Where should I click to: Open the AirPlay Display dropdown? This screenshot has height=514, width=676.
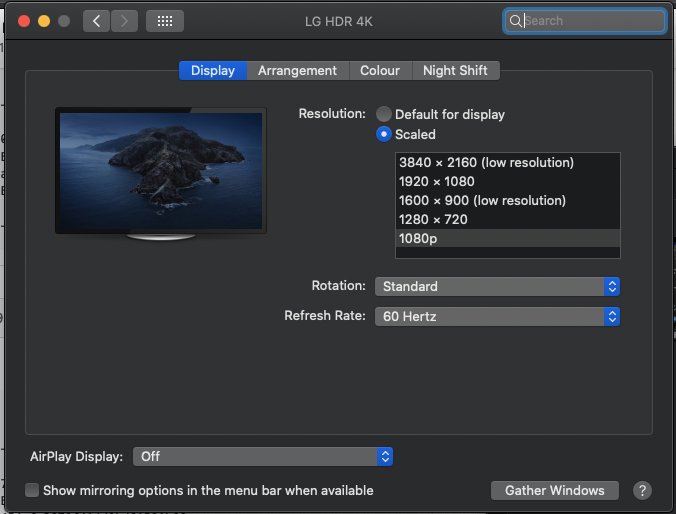pyautogui.click(x=263, y=456)
